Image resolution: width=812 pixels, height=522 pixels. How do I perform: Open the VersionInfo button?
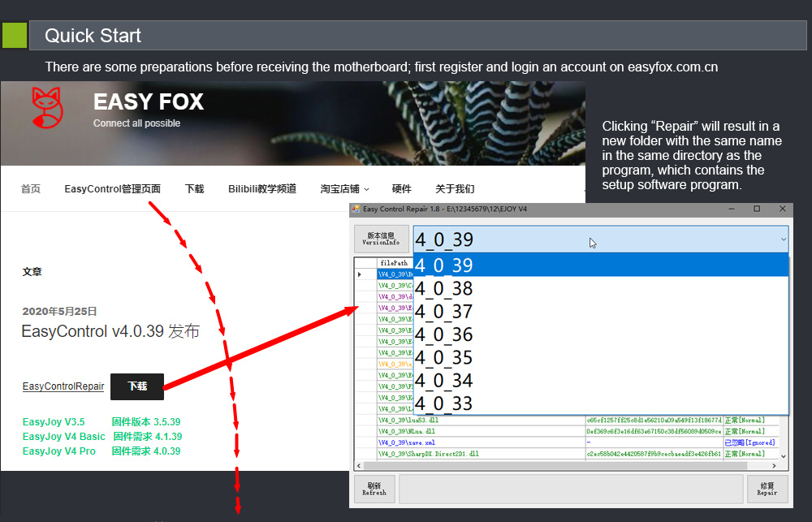tap(381, 239)
